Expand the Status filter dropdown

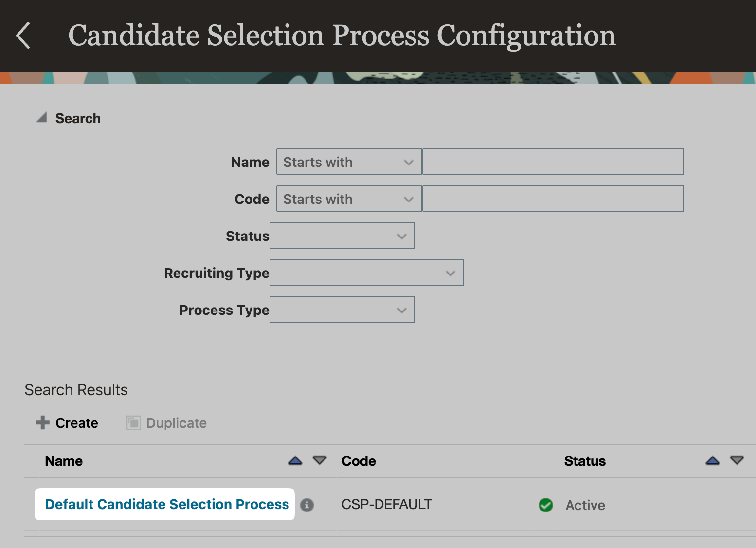tap(342, 236)
